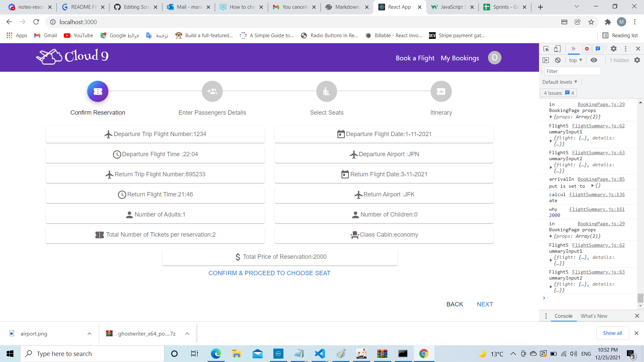Click the DevTools issues message badge
644x362 pixels.
598,49
